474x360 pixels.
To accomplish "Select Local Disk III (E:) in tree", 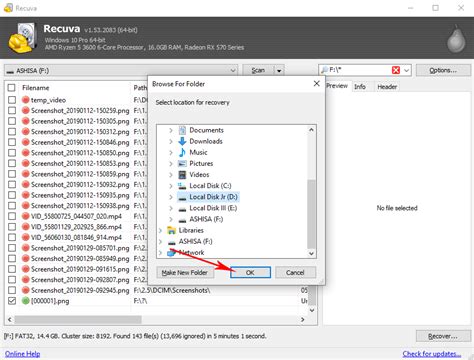I will tap(213, 208).
